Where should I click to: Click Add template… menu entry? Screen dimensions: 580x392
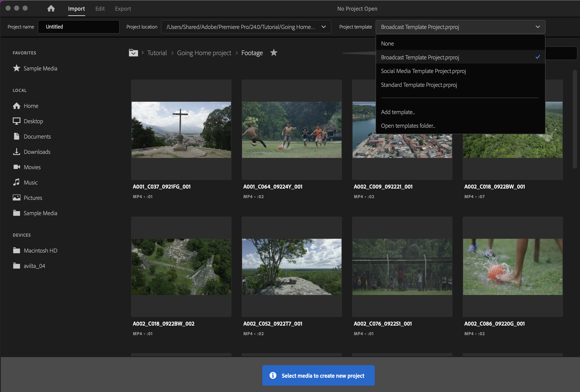398,112
